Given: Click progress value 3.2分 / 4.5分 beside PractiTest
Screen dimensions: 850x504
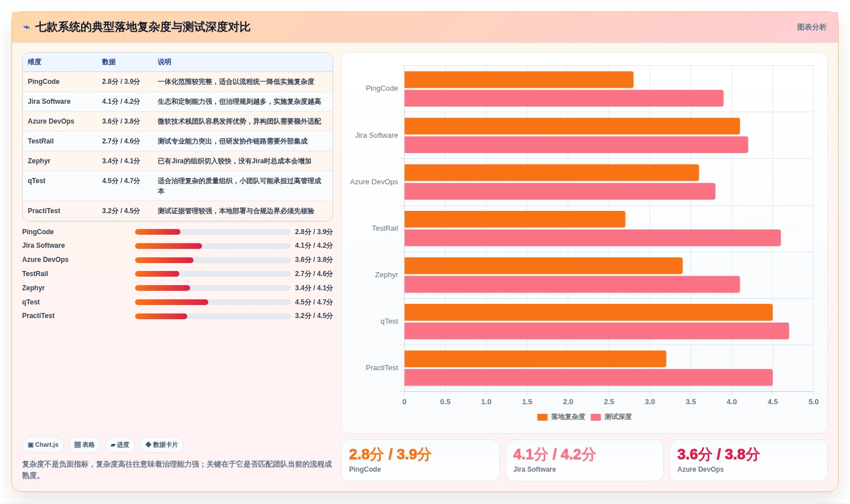Looking at the screenshot, I should pyautogui.click(x=314, y=316).
